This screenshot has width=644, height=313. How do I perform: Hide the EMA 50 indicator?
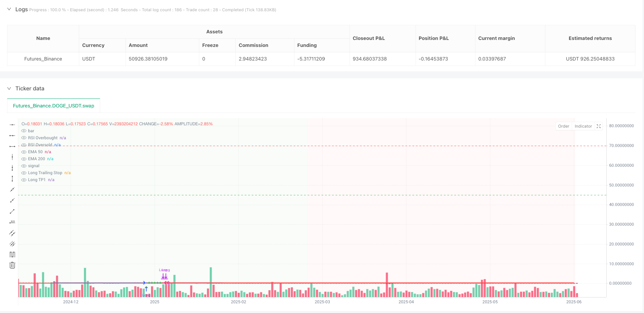24,152
